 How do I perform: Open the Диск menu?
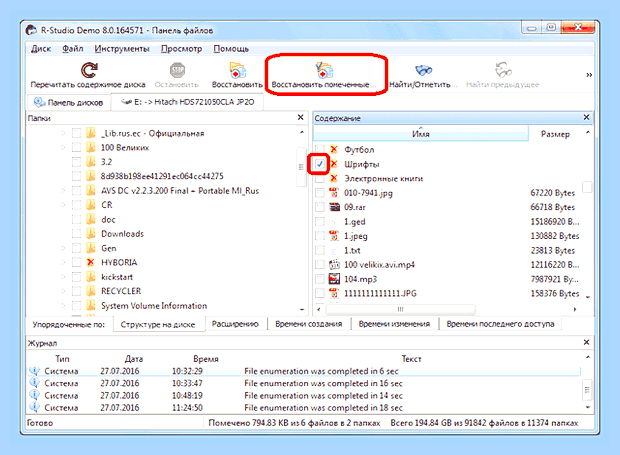click(x=41, y=49)
